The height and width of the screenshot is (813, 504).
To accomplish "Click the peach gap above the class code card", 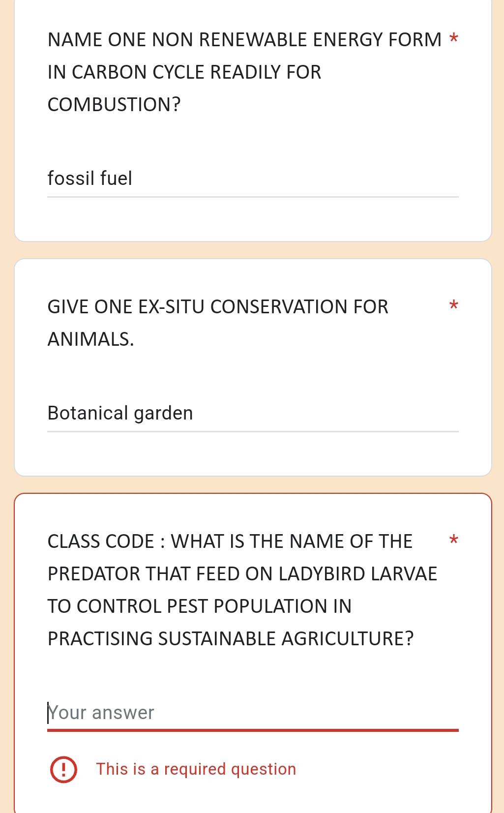I will click(252, 484).
